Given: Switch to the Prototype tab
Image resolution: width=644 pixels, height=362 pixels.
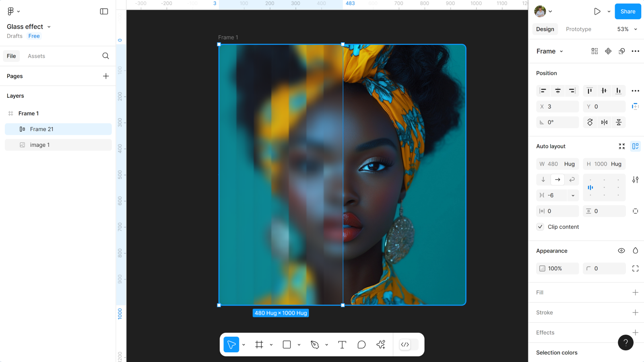Looking at the screenshot, I should click(x=578, y=29).
